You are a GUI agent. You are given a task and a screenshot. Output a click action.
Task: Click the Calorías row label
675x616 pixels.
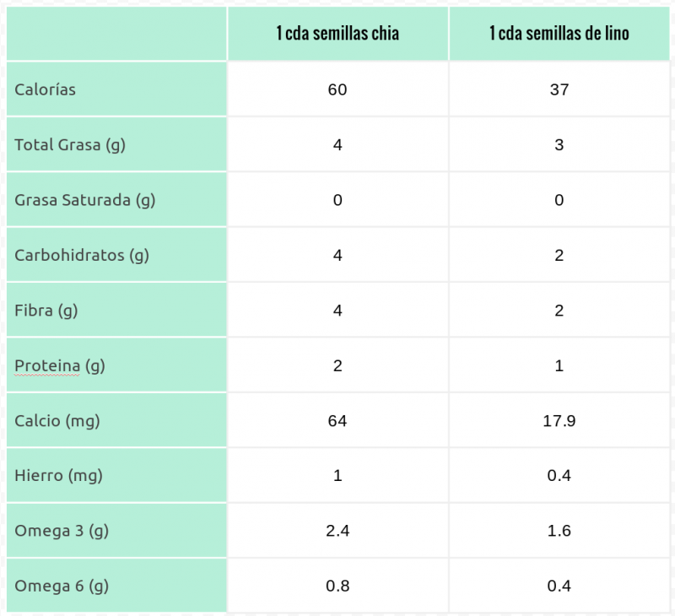(x=46, y=89)
